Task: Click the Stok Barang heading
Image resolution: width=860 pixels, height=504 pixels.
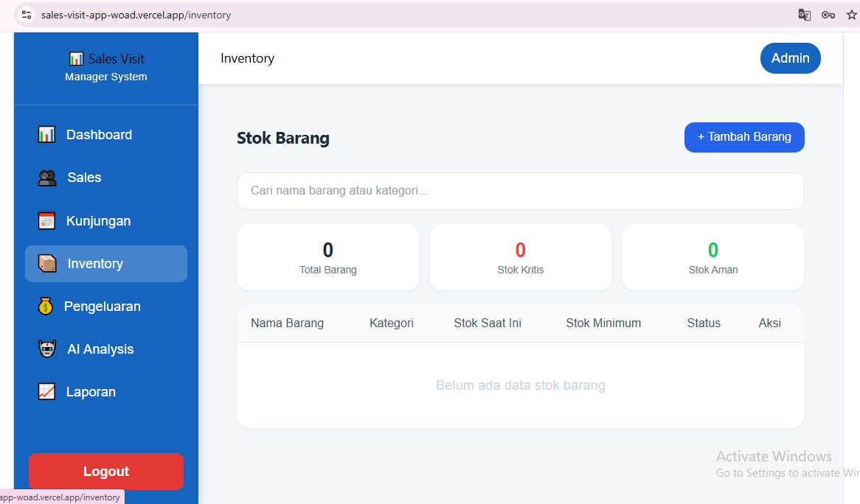Action: click(x=283, y=138)
